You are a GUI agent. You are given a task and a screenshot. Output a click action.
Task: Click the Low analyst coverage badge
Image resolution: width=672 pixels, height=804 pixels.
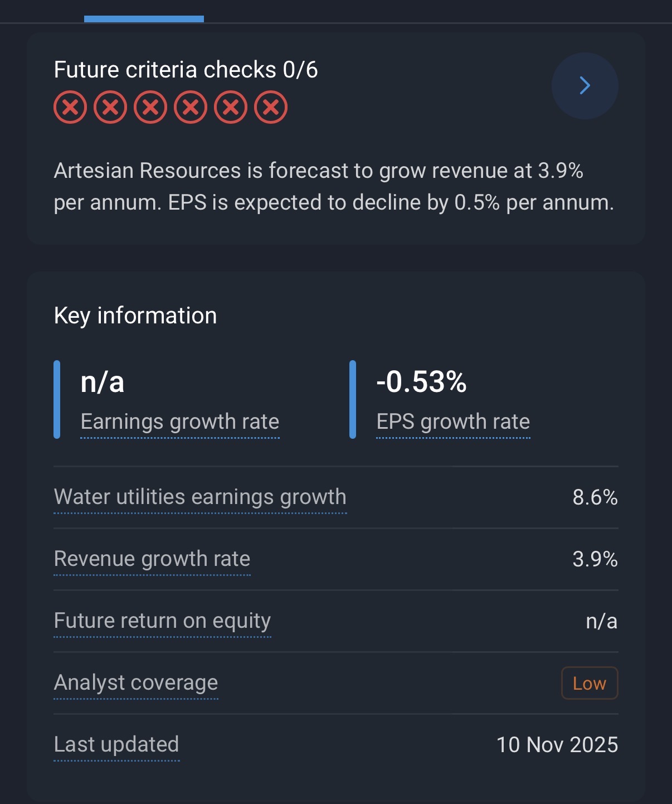(x=589, y=683)
